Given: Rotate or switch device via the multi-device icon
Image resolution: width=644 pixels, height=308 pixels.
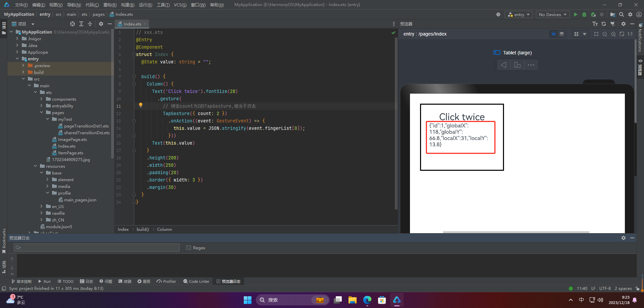Looking at the screenshot, I should [517, 65].
